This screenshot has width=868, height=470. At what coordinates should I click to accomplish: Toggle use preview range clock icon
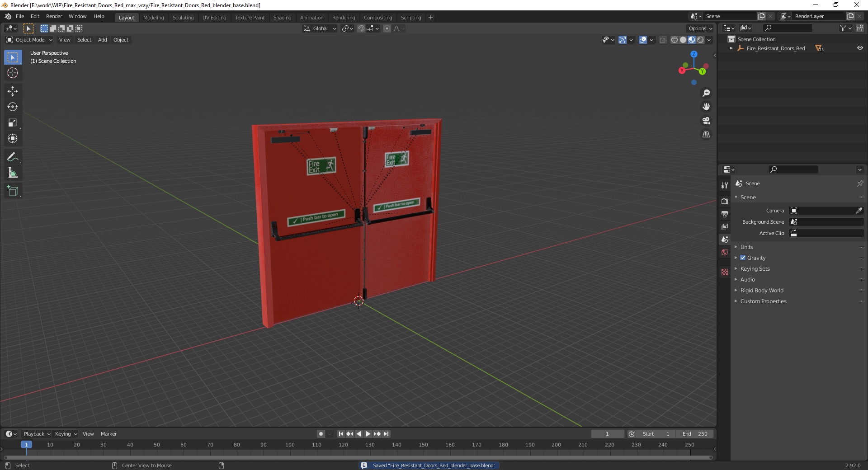pyautogui.click(x=632, y=434)
